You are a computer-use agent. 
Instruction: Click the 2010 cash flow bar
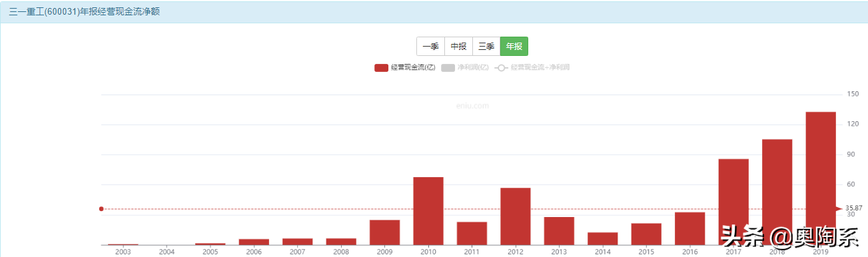[x=428, y=211]
